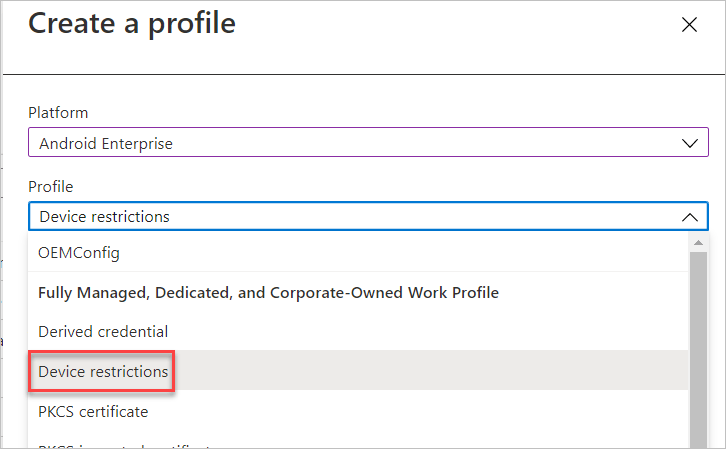Collapse the Profile dropdown list
The height and width of the screenshot is (449, 726).
[368, 216]
